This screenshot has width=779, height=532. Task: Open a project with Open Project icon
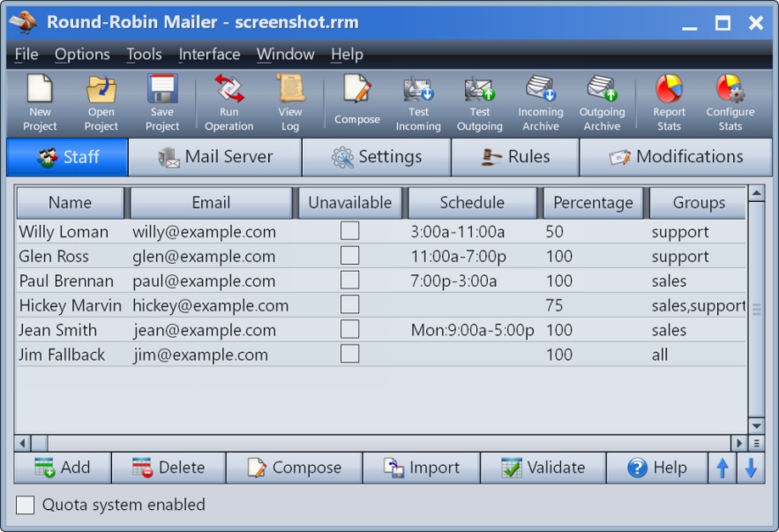[x=101, y=91]
